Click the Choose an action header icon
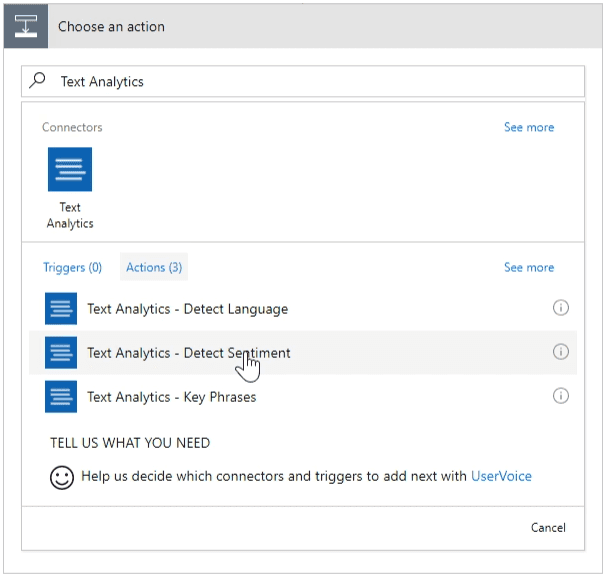 click(x=24, y=26)
